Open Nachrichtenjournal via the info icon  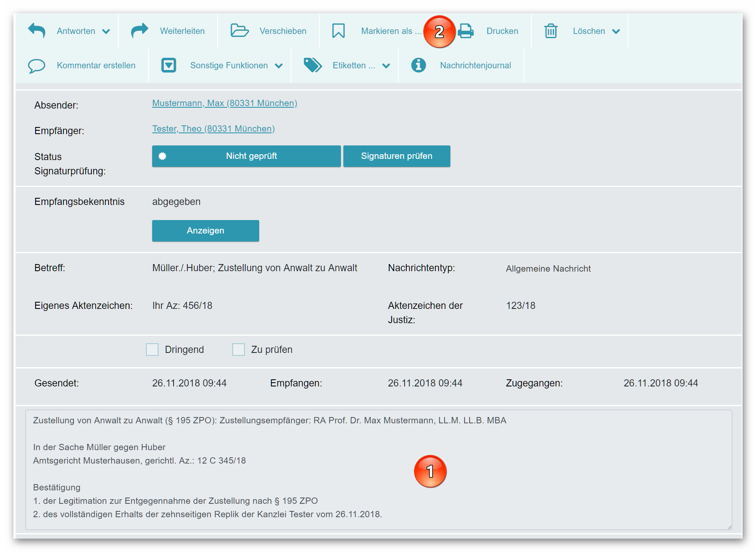(x=418, y=65)
